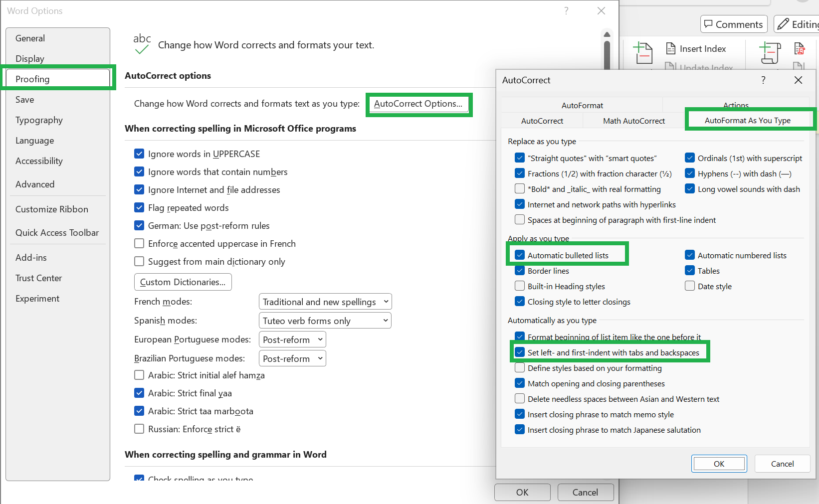Click the AutoCorrect dialog help question mark
Screen dimensions: 819x504
763,80
